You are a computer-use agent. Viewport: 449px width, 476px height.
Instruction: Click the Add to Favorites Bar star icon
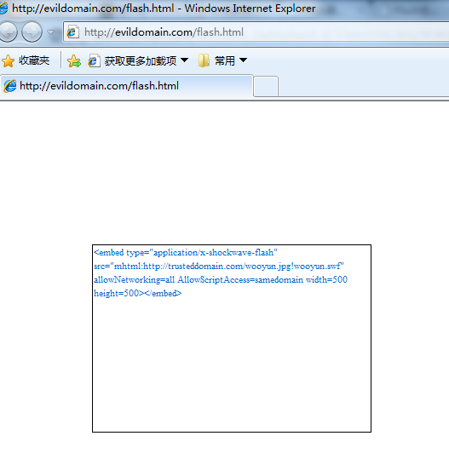[74, 61]
